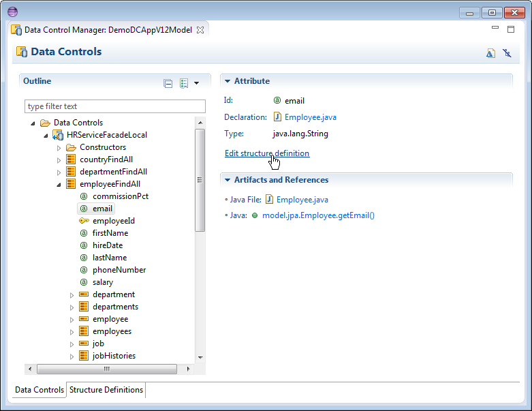
Task: Click the departments collection icon
Action: [84, 307]
